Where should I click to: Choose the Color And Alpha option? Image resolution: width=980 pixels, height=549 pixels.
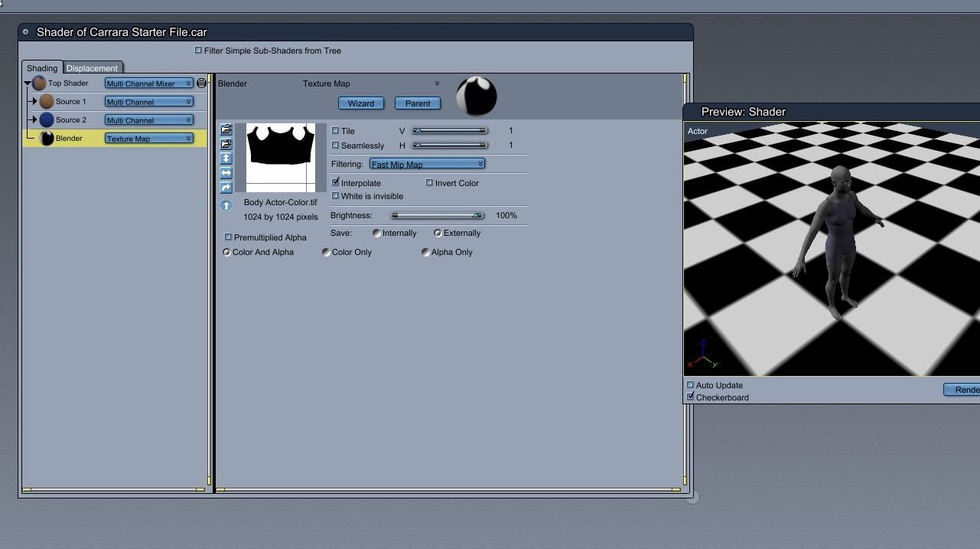tap(226, 252)
